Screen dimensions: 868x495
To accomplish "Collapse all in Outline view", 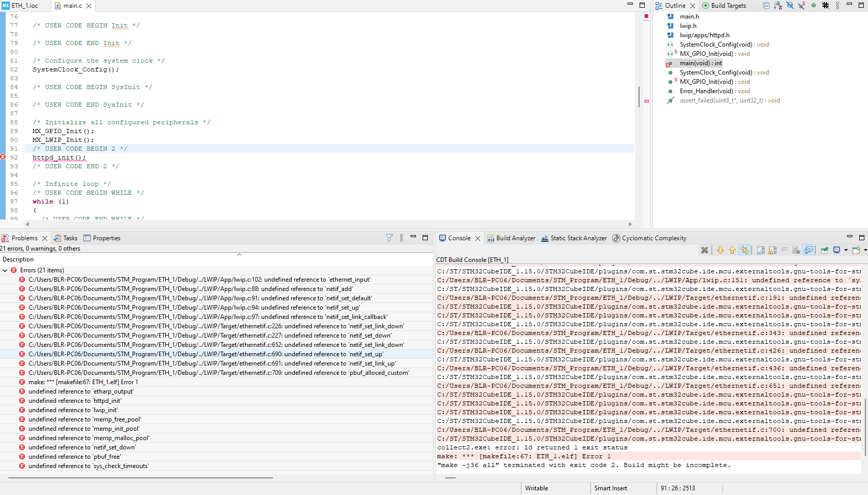I will (766, 6).
